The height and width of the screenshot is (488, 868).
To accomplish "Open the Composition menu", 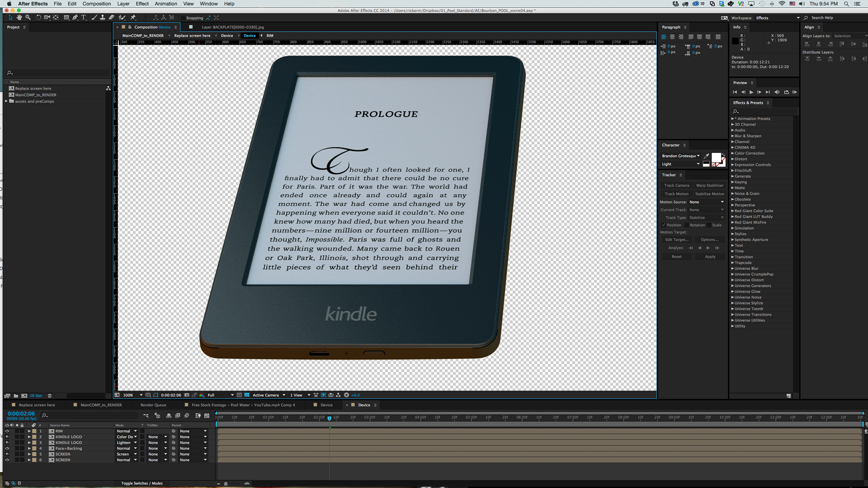I will point(96,4).
